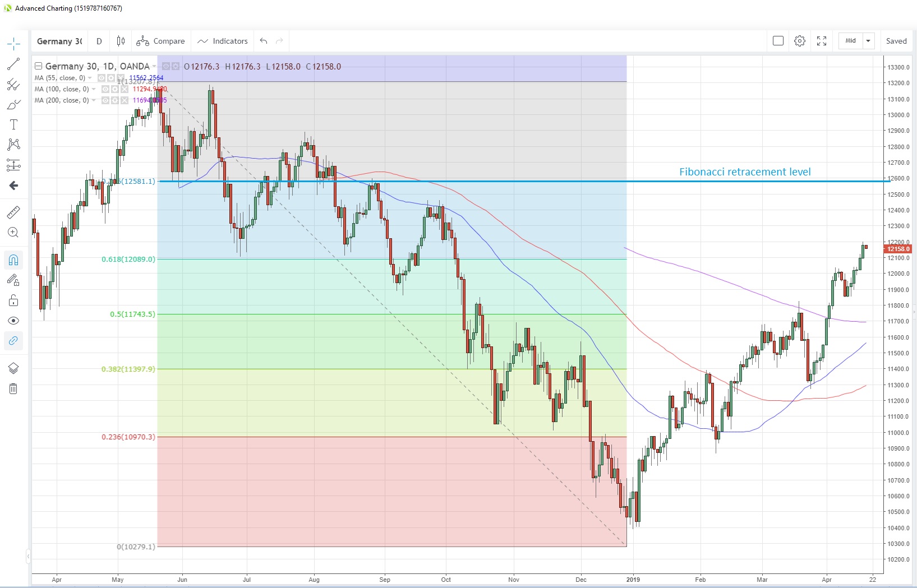Screen dimensions: 917x588
Task: Click the 0(10279.1) Fibonacci base label
Action: pyautogui.click(x=136, y=547)
